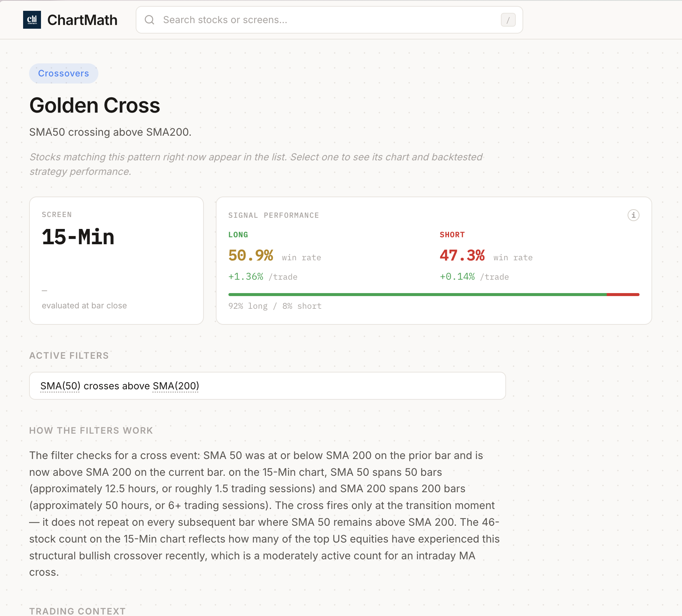Viewport: 682px width, 616px height.
Task: Focus the search stocks or screens field
Action: click(x=328, y=20)
